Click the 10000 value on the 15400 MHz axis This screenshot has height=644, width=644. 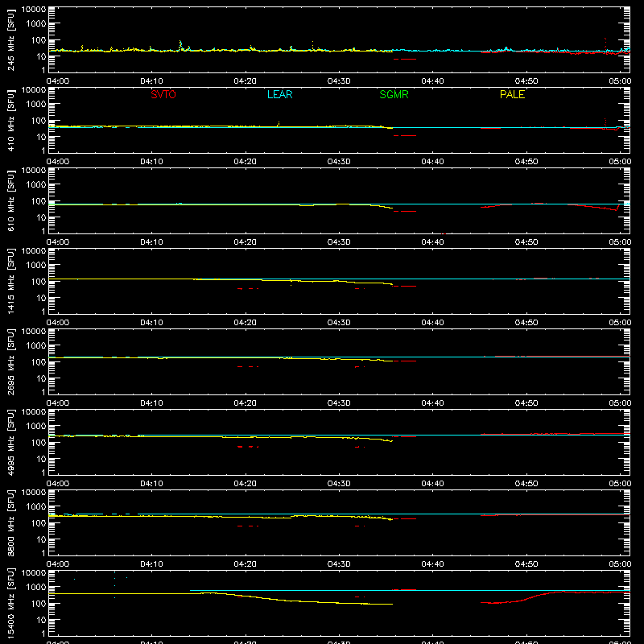click(34, 573)
